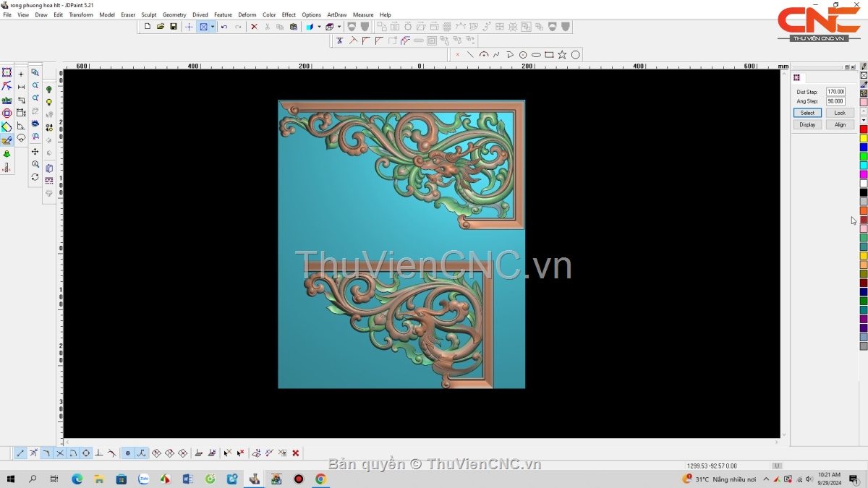Click the yellow light bulb icon

point(48,103)
